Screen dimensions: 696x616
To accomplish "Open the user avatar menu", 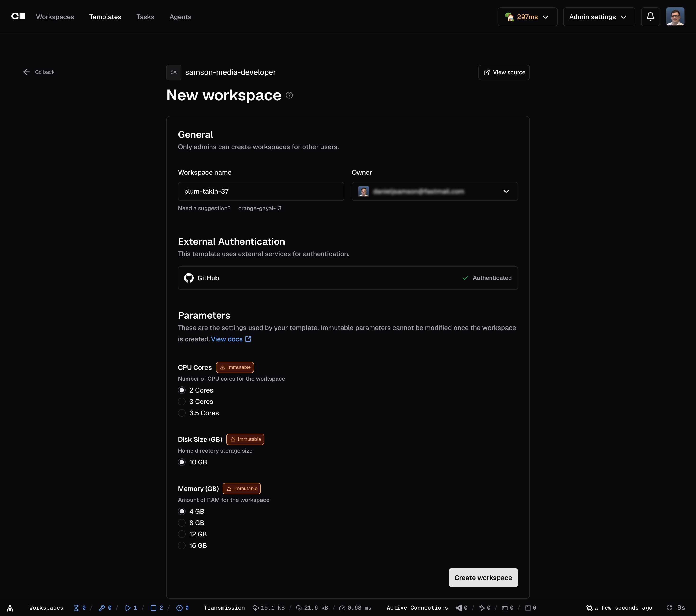I will click(x=675, y=17).
